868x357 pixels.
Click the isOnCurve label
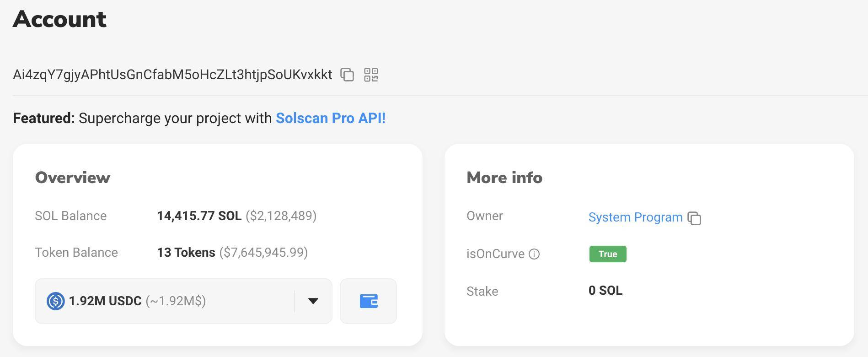click(x=495, y=254)
